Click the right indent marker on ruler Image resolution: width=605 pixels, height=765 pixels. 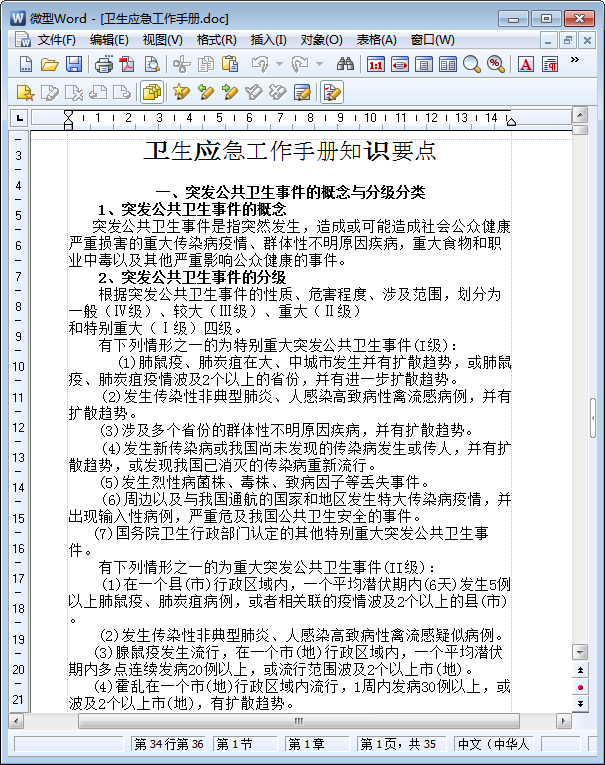click(x=511, y=122)
